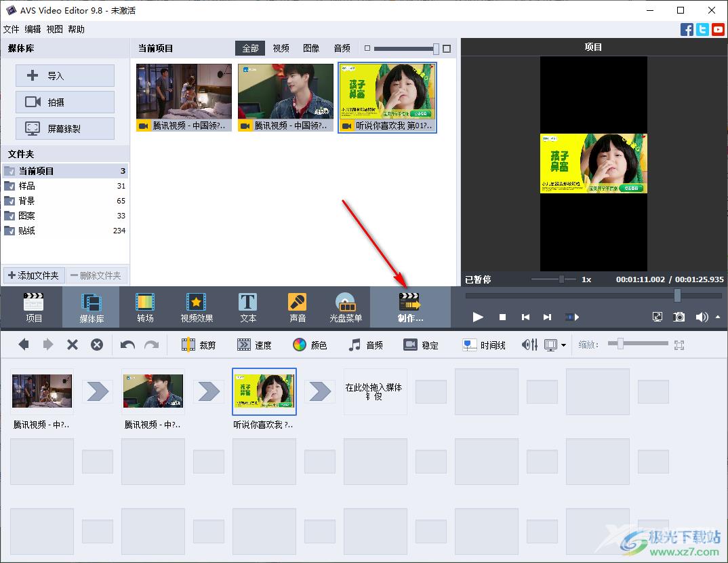Undo the last action
728x563 pixels.
127,345
